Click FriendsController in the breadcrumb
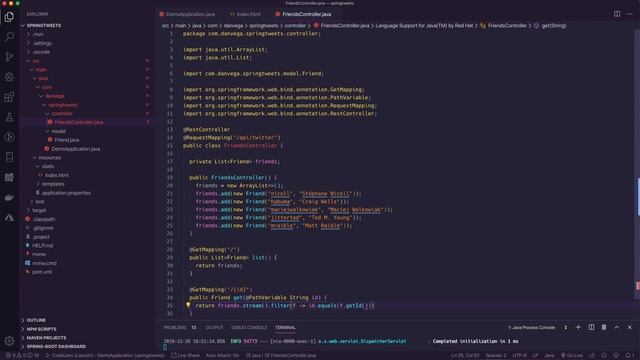 coord(507,26)
